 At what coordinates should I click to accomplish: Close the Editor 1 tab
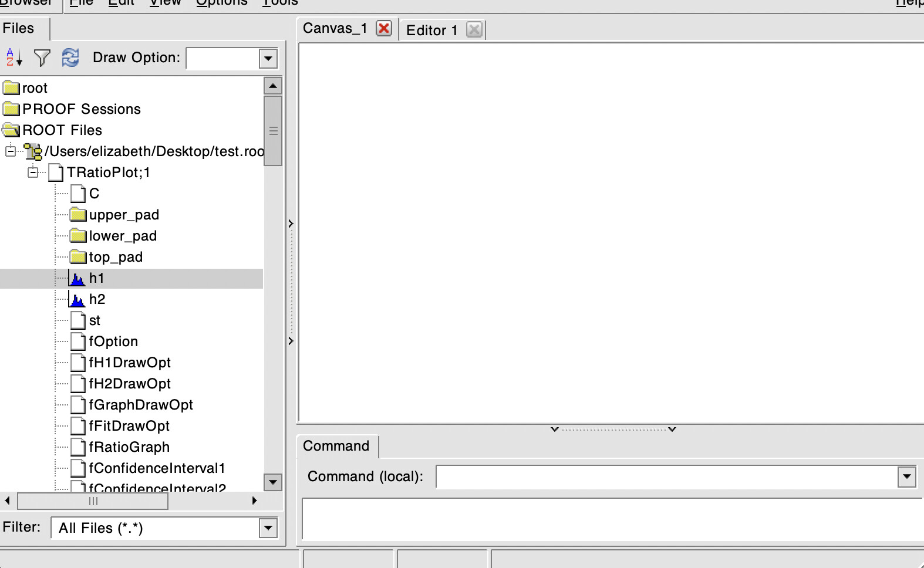pyautogui.click(x=474, y=30)
